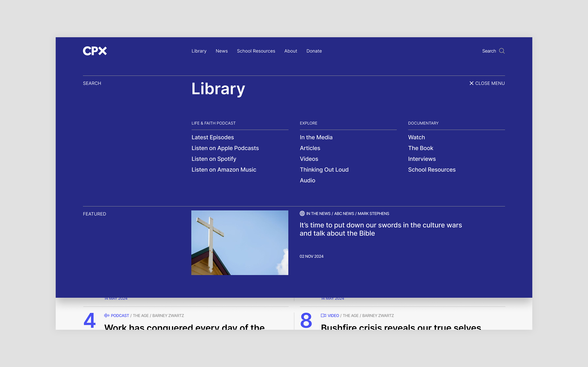Click the search magnifying glass icon

tap(502, 51)
